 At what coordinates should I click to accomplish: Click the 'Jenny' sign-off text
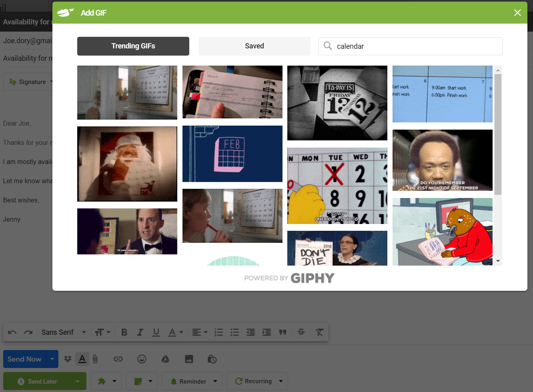click(x=12, y=219)
